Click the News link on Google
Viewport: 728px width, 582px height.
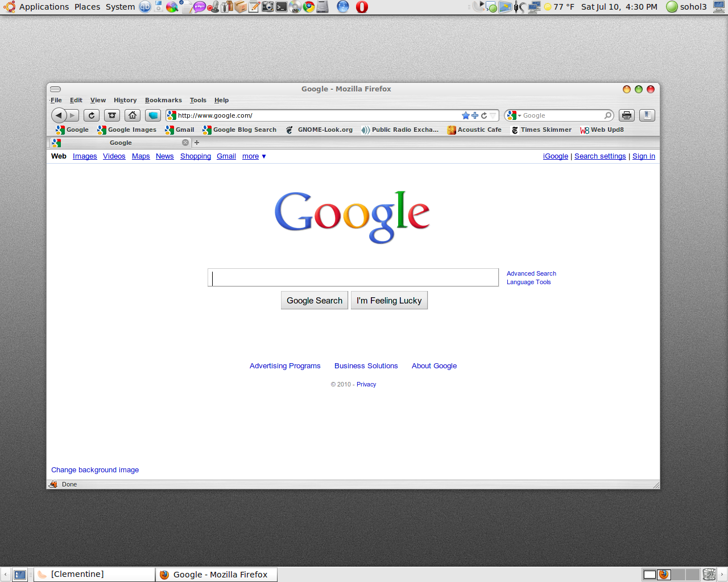165,156
